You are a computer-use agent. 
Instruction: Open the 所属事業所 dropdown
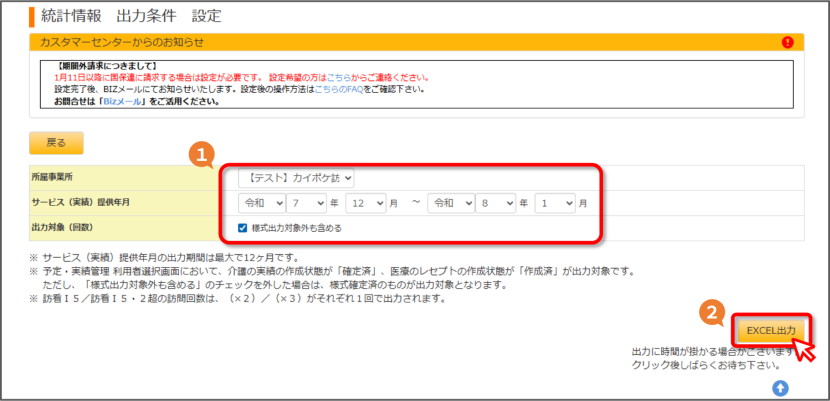(x=296, y=179)
